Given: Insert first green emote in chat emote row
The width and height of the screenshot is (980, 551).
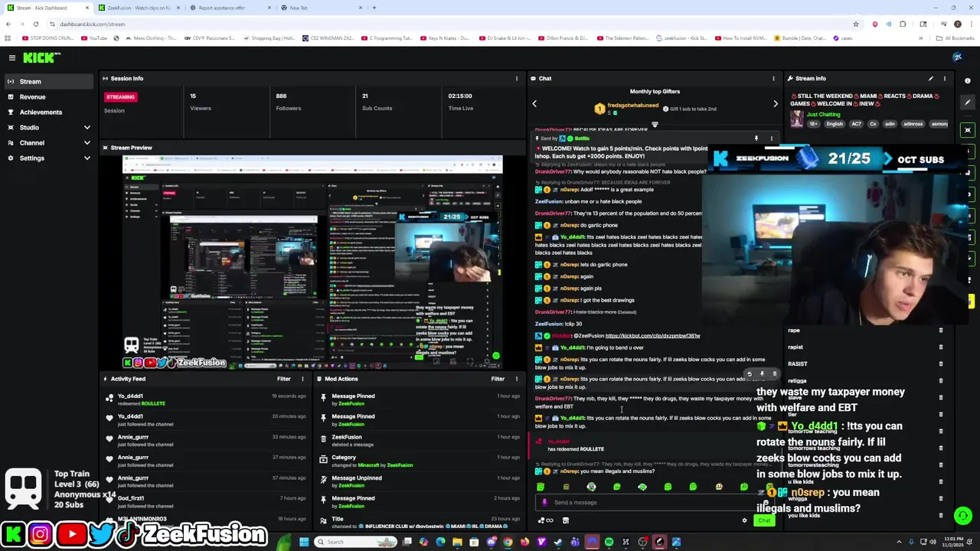Looking at the screenshot, I should (x=541, y=487).
